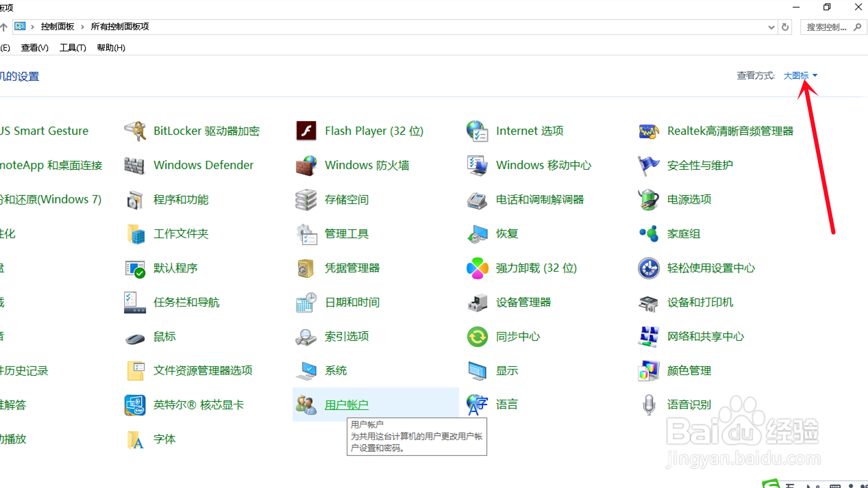Open the 颜色管理 icon

[x=649, y=370]
